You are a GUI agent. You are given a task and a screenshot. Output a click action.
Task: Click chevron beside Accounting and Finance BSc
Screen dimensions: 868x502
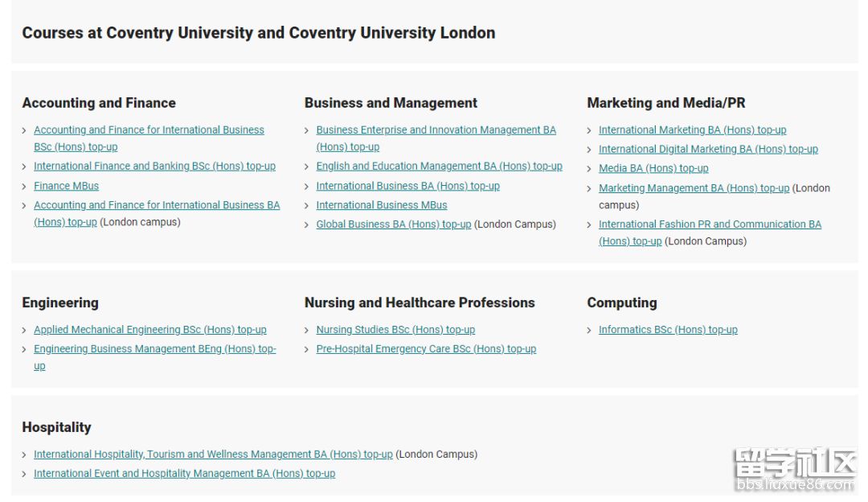25,130
